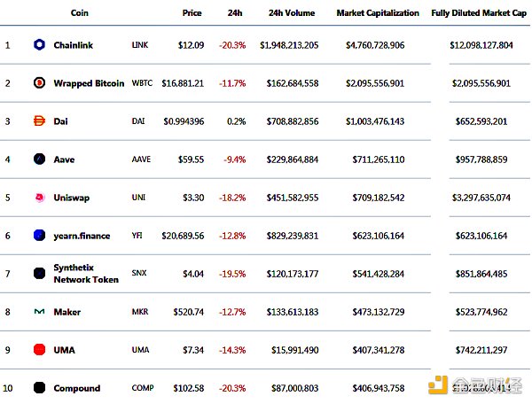Sort by Market Capitalization header
The width and height of the screenshot is (532, 404).
tap(377, 13)
